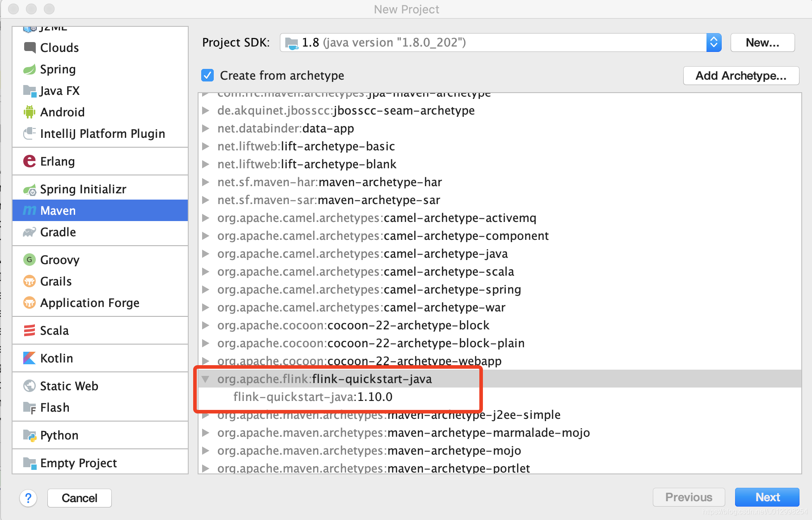The width and height of the screenshot is (812, 520).
Task: Click the Previous button
Action: pos(689,497)
